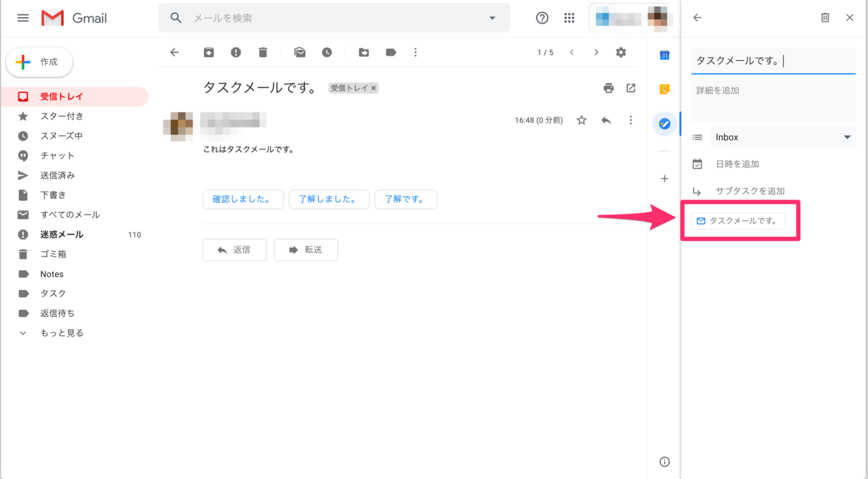
Task: Remove the 受信トレイ label chip
Action: tap(372, 88)
